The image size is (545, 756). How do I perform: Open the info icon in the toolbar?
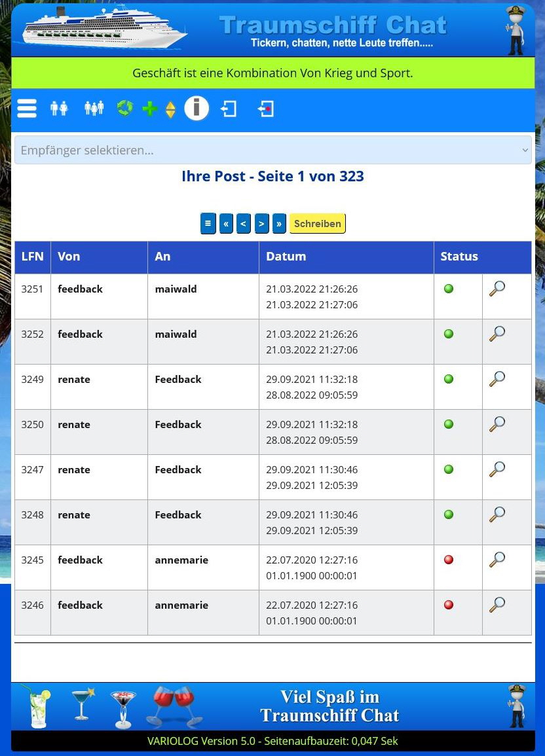(197, 108)
